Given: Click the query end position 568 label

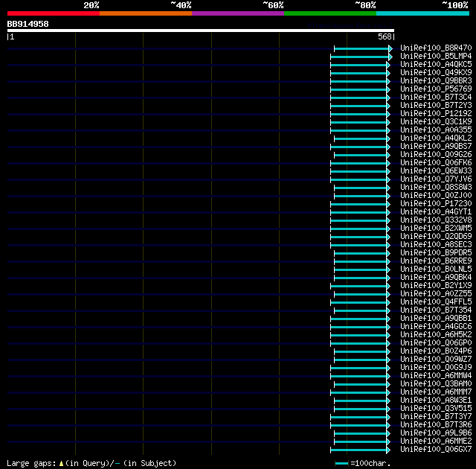Looking at the screenshot, I should (385, 36).
